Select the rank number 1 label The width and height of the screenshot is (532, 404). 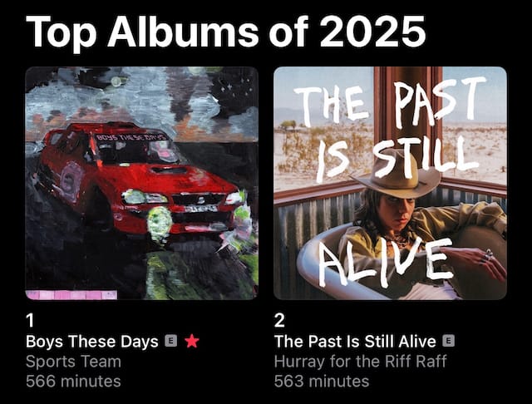tap(30, 320)
